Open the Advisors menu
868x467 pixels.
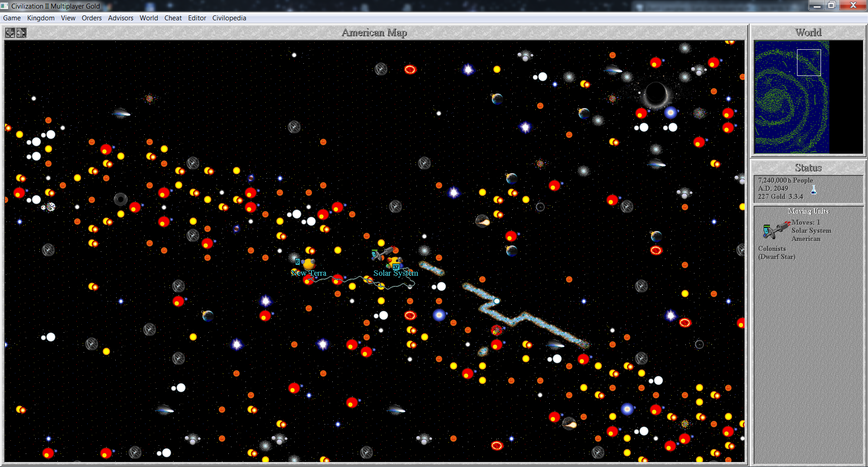click(121, 18)
